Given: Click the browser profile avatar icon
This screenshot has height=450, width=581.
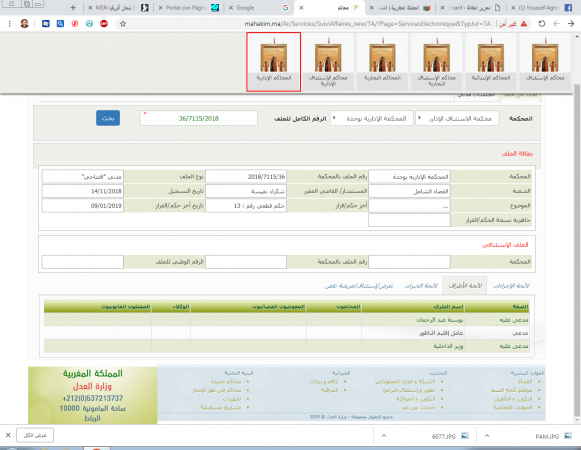Looking at the screenshot, I should 24,24.
